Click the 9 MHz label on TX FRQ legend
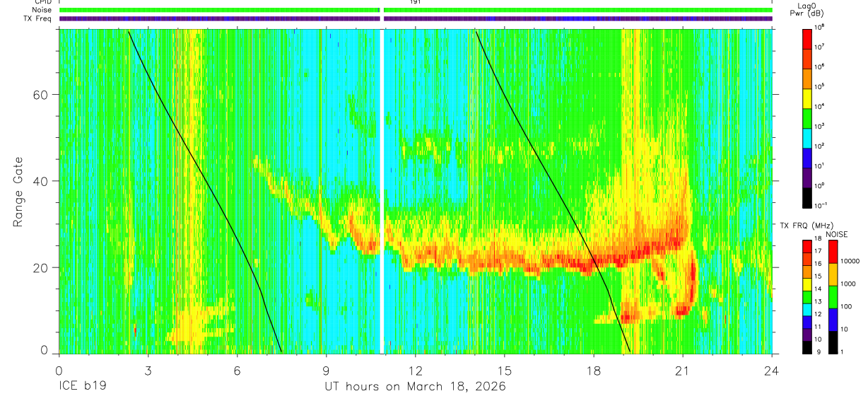868x401 pixels. pyautogui.click(x=818, y=352)
